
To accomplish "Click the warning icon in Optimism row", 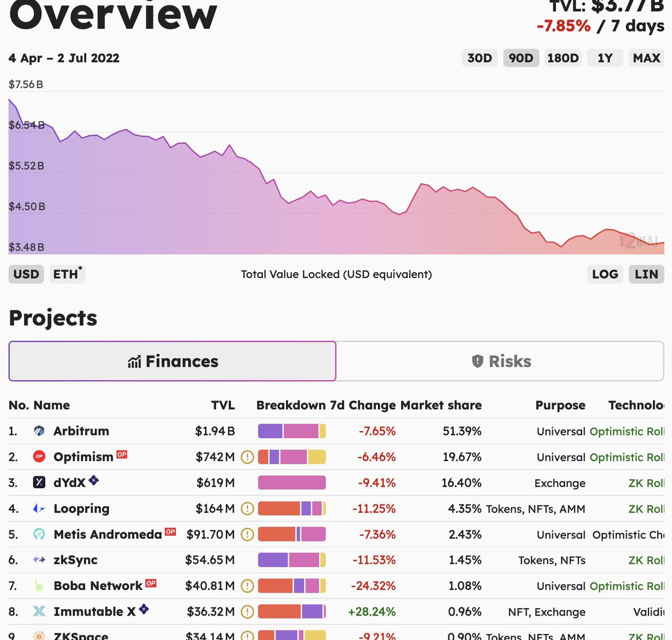I will [x=247, y=457].
